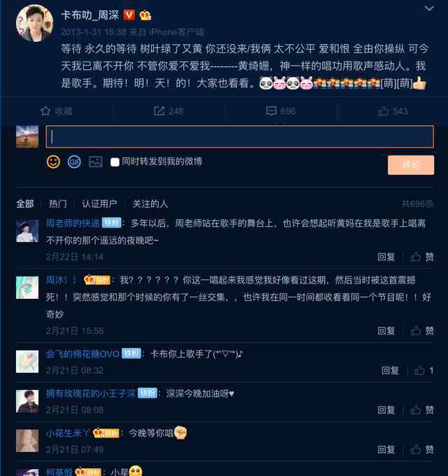Like the post with the 543 thumbs-up
The image size is (448, 476).
coord(383,111)
